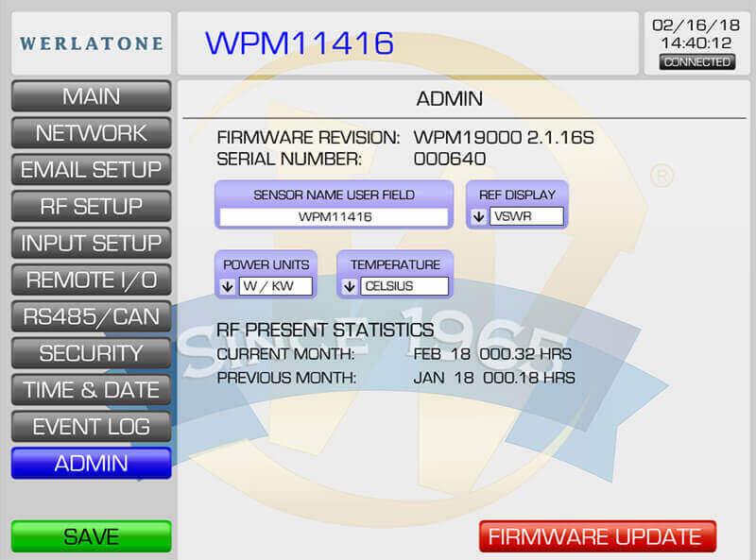Edit the Sensor Name User Field input
The height and width of the screenshot is (560, 756).
point(334,217)
